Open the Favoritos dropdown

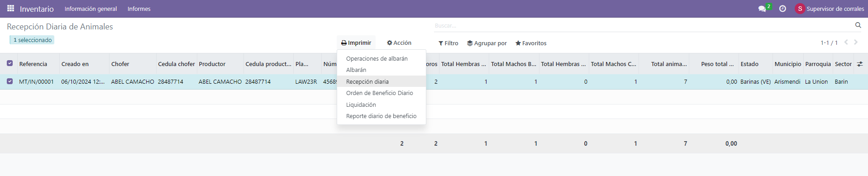click(531, 43)
